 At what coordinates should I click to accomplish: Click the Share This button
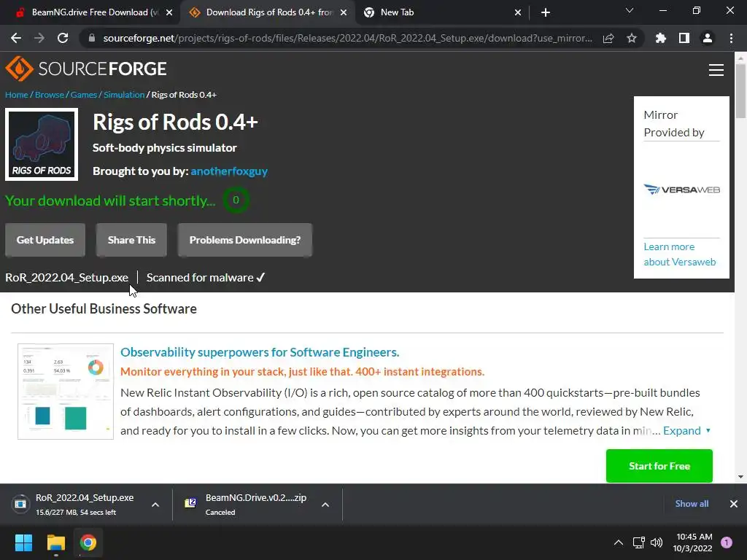(x=131, y=240)
